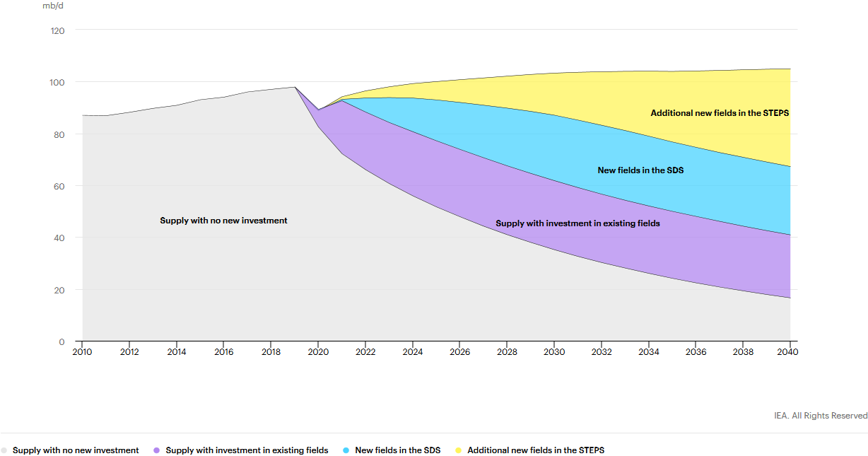Screen dimensions: 868x456
Task: Click the gray legend dot for no new investment
Action: pos(4,450)
